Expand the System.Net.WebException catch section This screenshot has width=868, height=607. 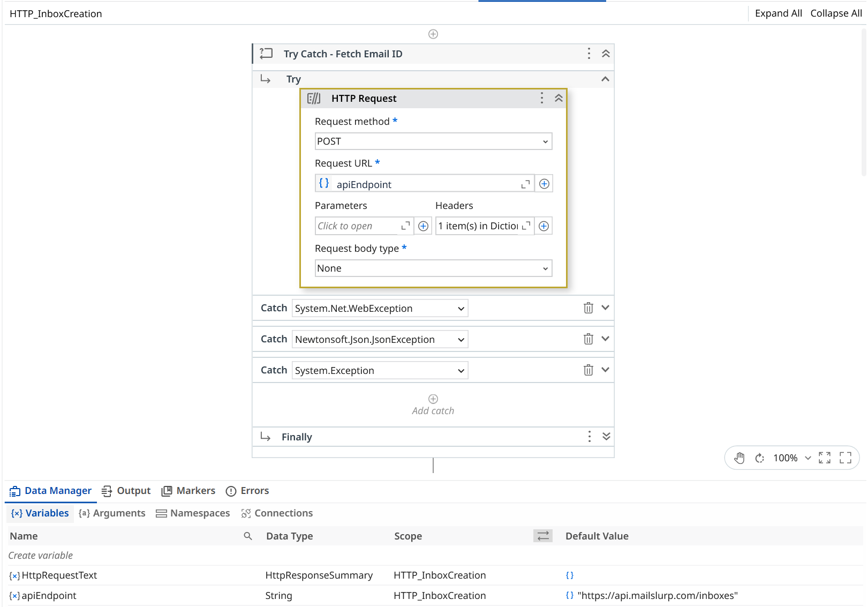coord(605,308)
